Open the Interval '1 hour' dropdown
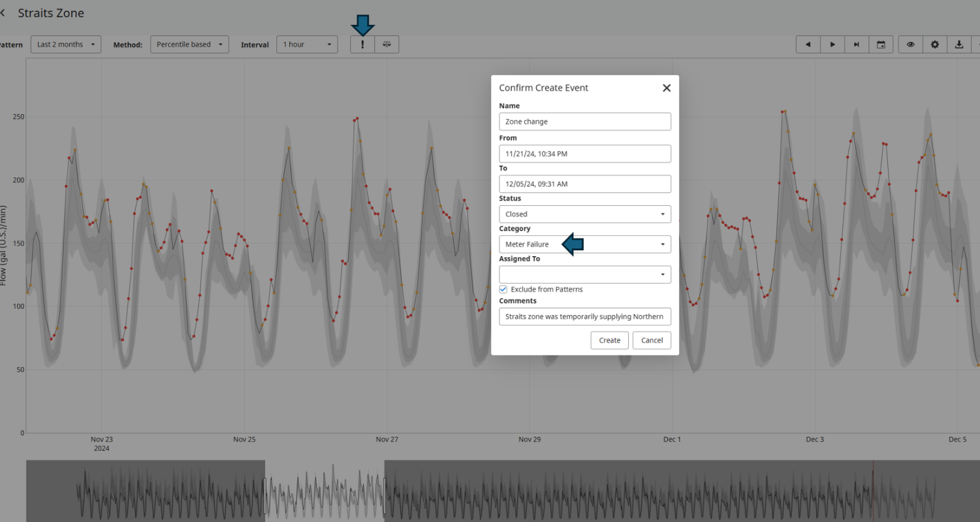Screen dimensions: 980x522 [307, 44]
